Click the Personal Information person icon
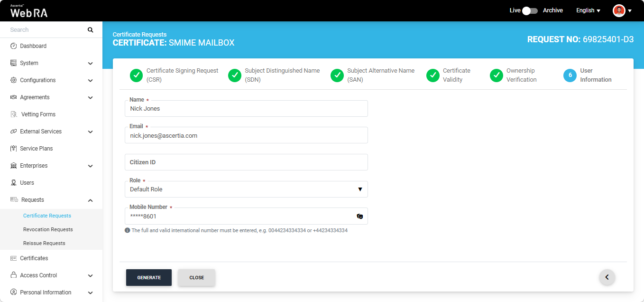This screenshot has height=302, width=644. (14, 293)
